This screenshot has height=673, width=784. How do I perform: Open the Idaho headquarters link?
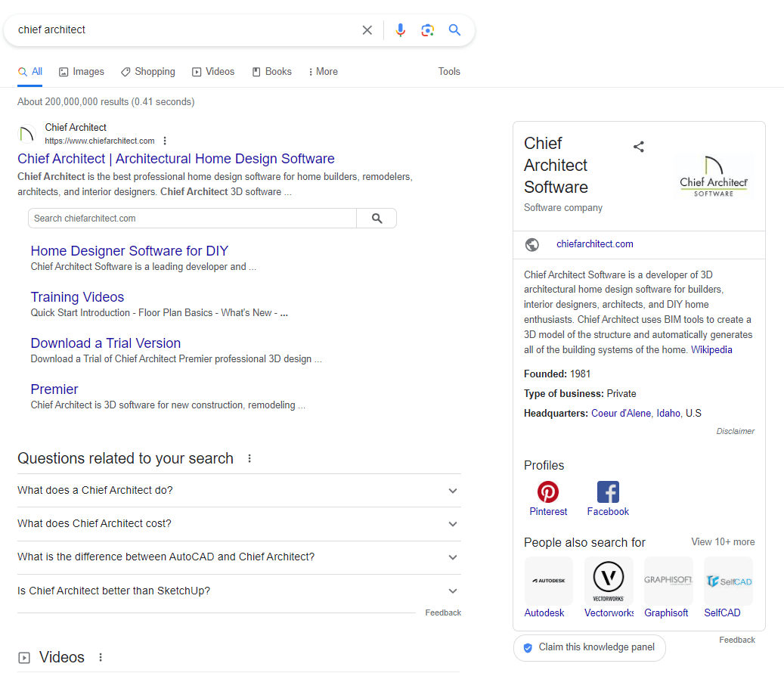tap(668, 414)
